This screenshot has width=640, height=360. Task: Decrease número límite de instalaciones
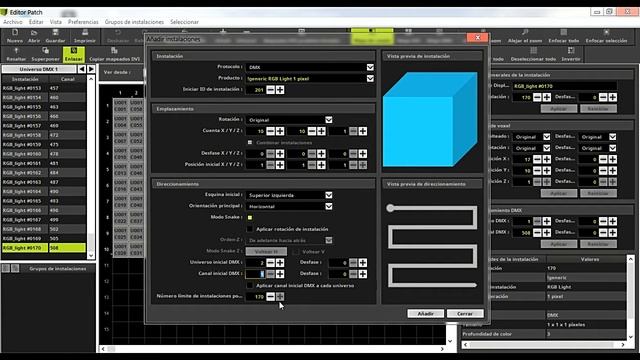tap(271, 296)
